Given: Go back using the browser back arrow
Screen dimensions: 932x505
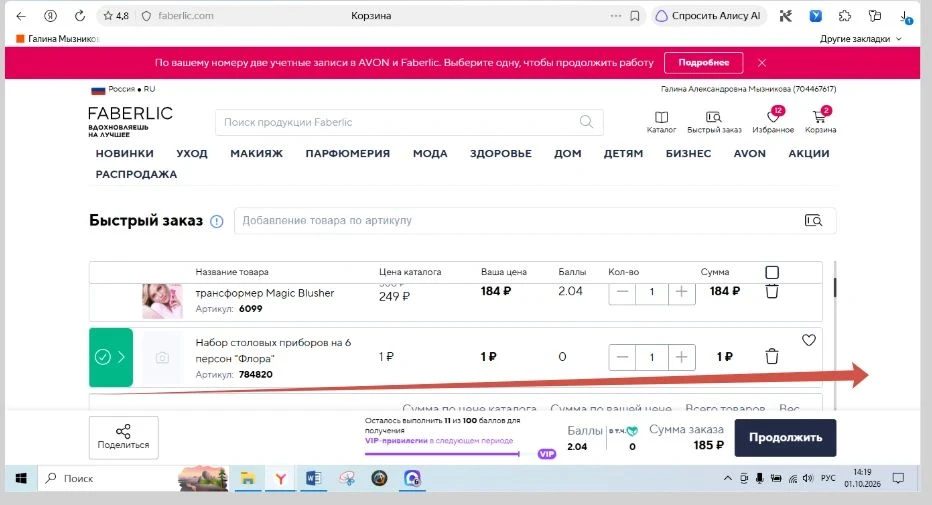Looking at the screenshot, I should click(21, 16).
